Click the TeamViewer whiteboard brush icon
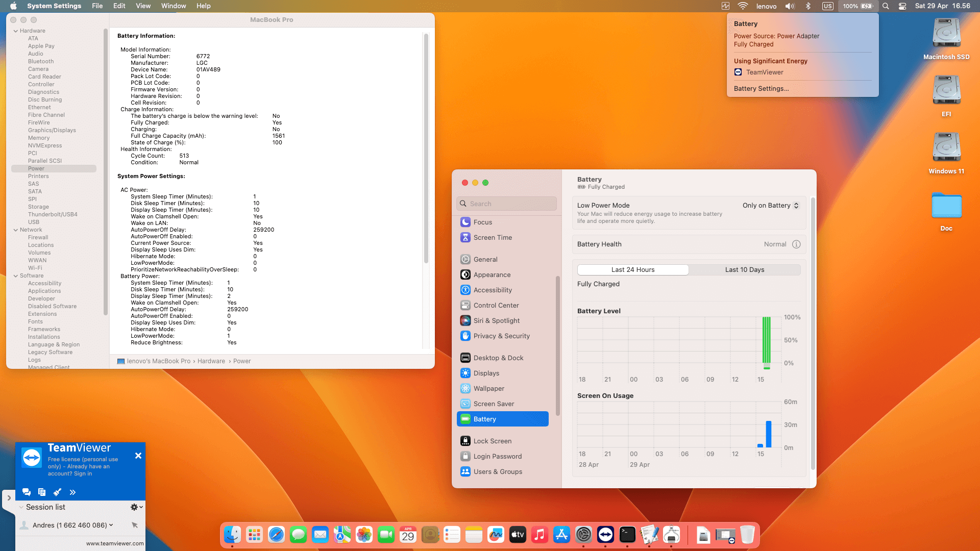The width and height of the screenshot is (980, 551). pyautogui.click(x=57, y=492)
